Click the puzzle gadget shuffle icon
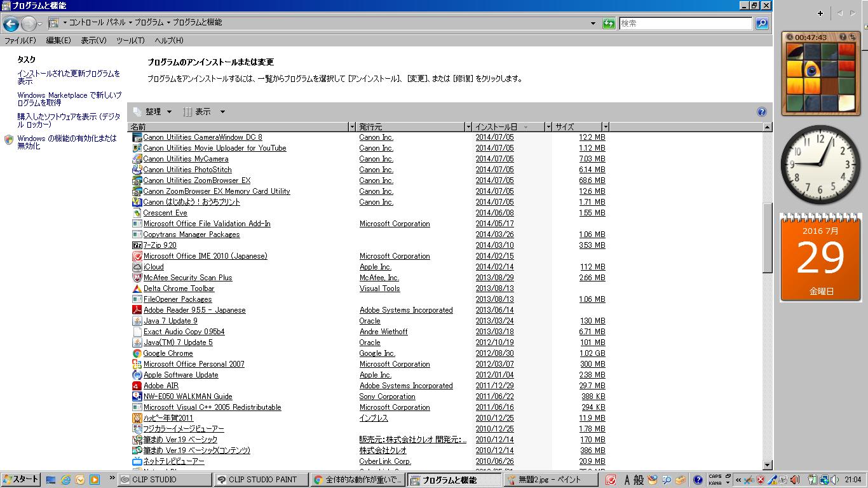This screenshot has width=868, height=488. [x=852, y=37]
